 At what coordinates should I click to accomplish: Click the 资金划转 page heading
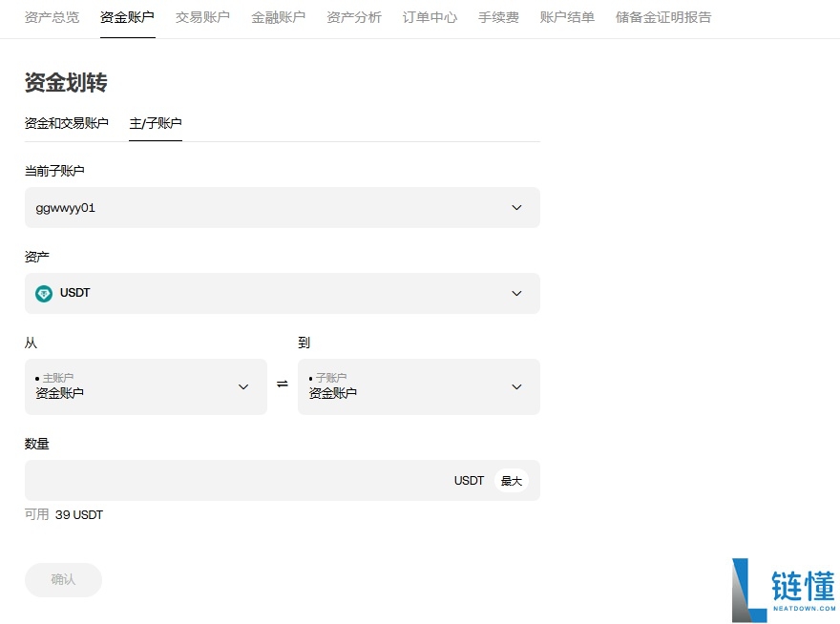66,82
